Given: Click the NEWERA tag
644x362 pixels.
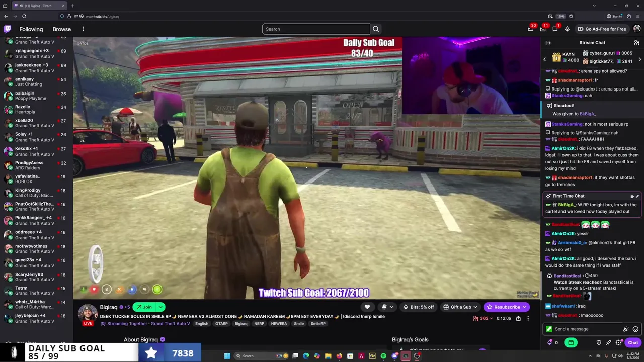Looking at the screenshot, I should click(279, 324).
